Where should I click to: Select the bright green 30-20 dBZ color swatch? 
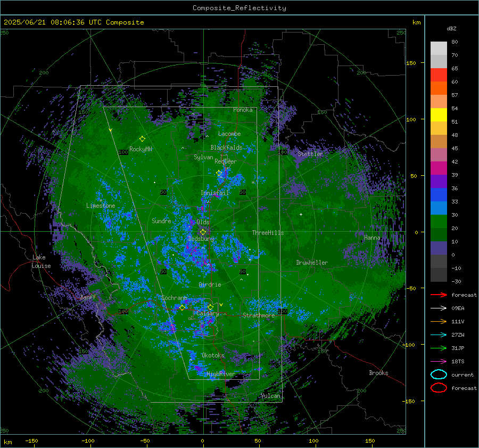click(x=439, y=221)
